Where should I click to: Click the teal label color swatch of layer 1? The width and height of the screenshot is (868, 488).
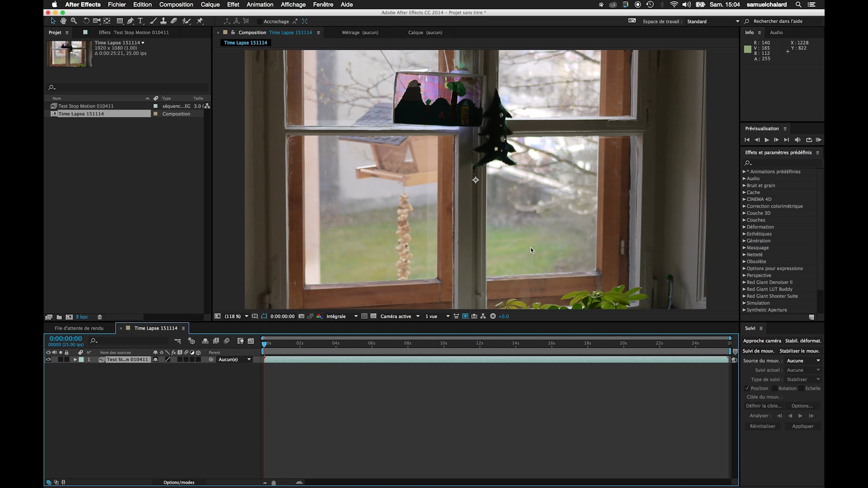[x=81, y=360]
